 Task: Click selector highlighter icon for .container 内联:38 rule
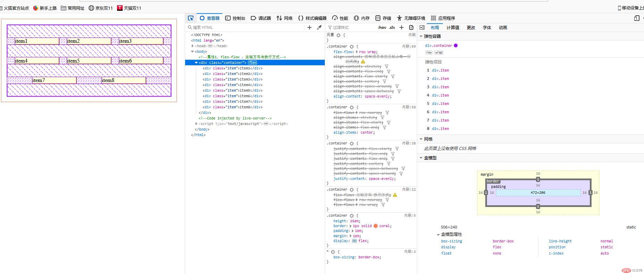click(352, 143)
